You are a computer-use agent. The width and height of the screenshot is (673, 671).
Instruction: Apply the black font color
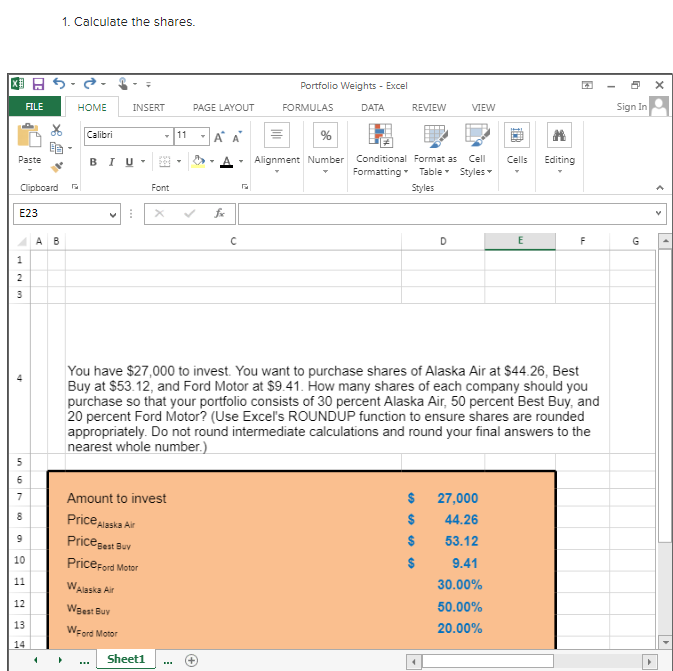click(226, 162)
